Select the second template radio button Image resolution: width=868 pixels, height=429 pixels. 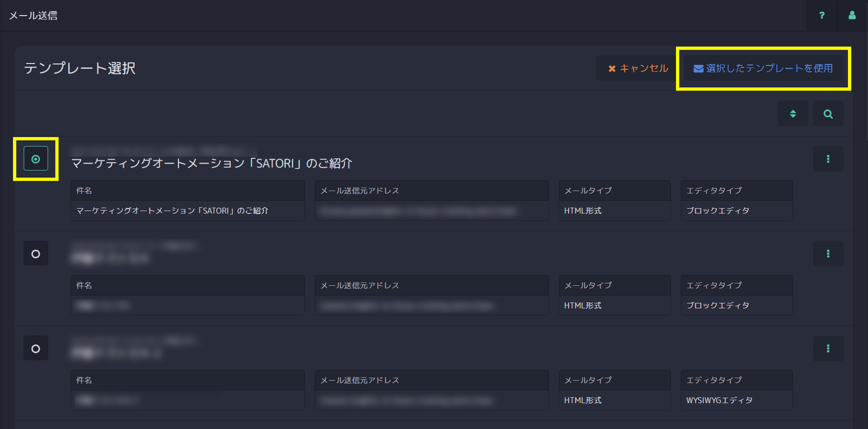[x=36, y=254]
